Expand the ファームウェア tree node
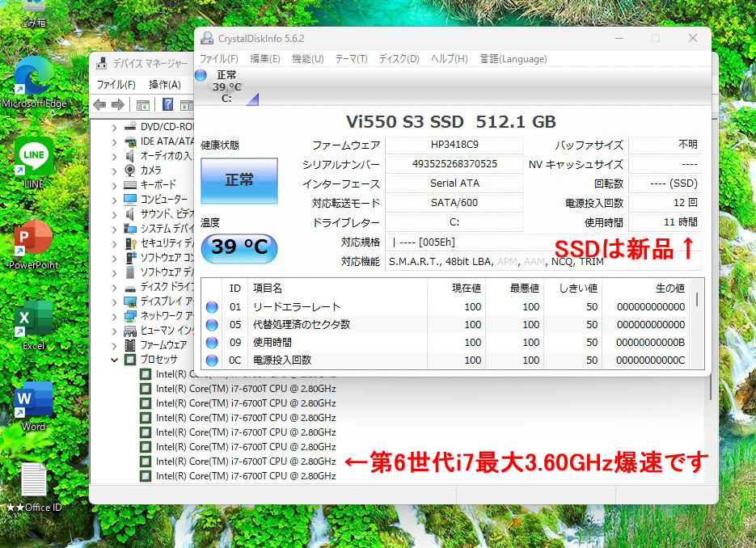The image size is (756, 548). pyautogui.click(x=114, y=346)
